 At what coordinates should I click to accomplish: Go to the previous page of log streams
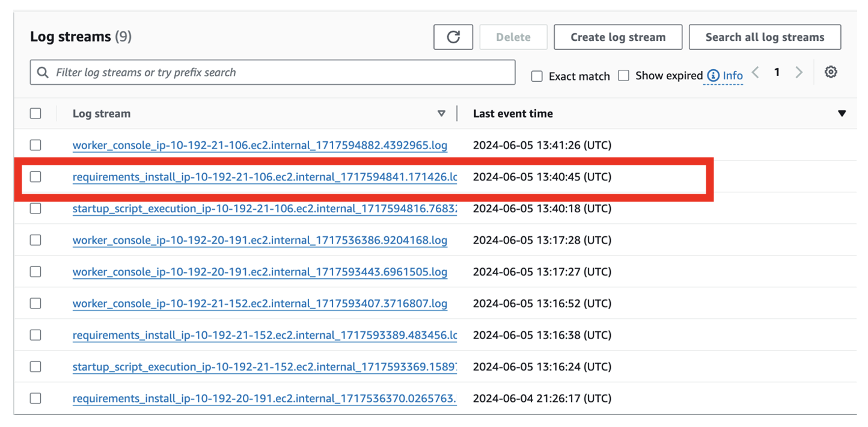tap(755, 72)
